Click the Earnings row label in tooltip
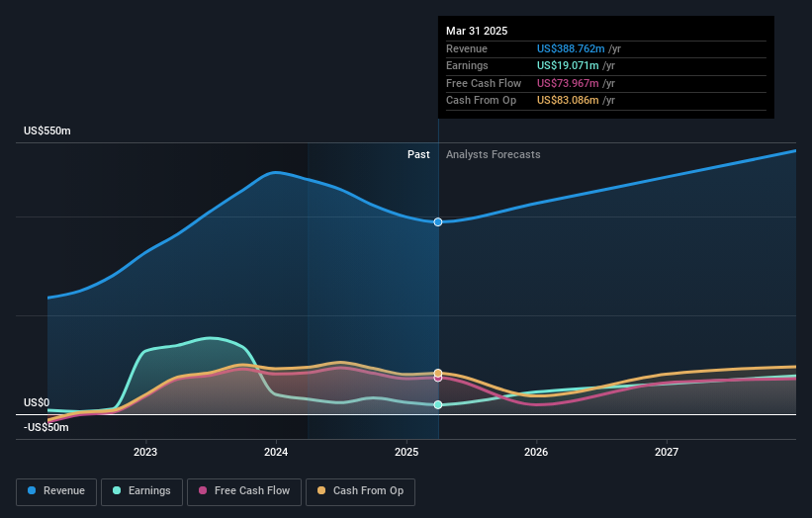Viewport: 812px width, 518px height. [x=467, y=65]
